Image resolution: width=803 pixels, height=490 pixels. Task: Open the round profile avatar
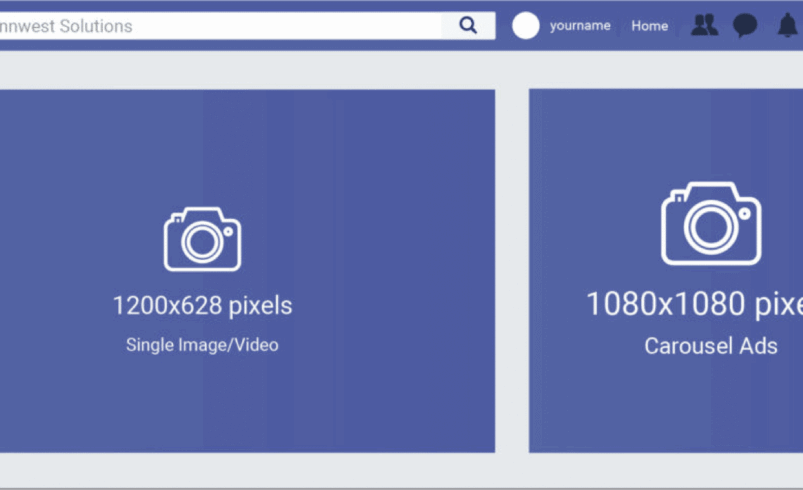pos(526,26)
